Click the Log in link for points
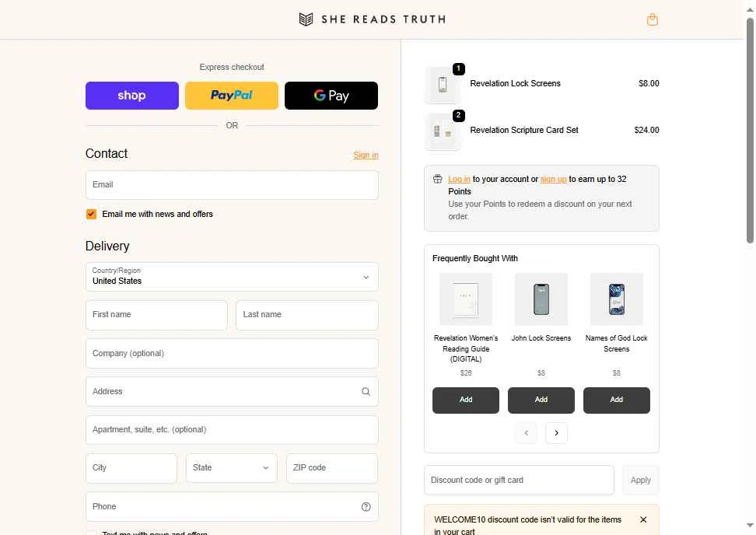756x535 pixels. (x=459, y=180)
